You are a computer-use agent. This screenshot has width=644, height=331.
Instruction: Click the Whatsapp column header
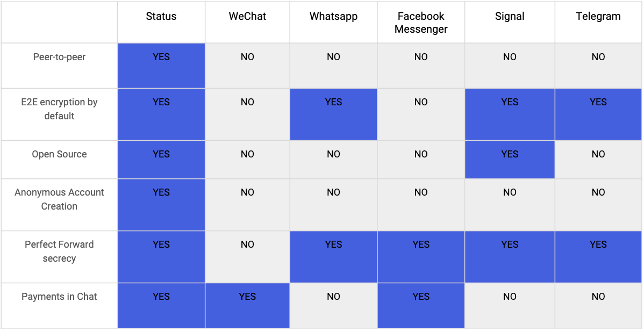[333, 22]
